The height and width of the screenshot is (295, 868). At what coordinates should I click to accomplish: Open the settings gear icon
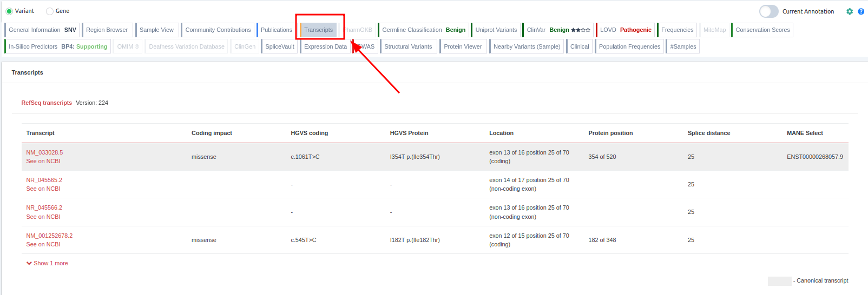pyautogui.click(x=850, y=11)
